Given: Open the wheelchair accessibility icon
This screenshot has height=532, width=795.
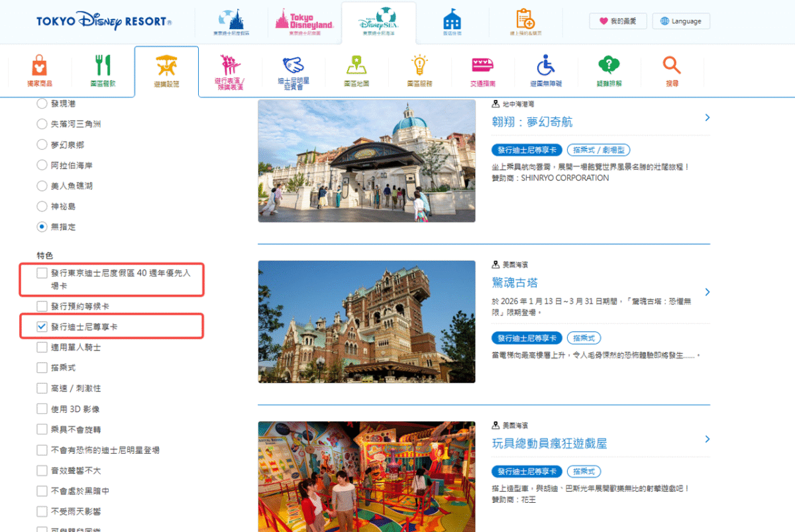Looking at the screenshot, I should [545, 66].
